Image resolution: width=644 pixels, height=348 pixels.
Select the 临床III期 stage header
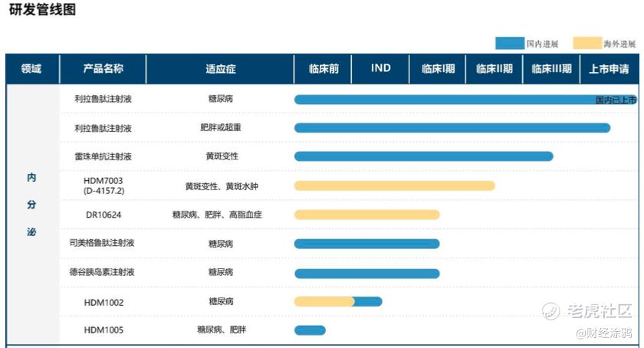coord(551,69)
